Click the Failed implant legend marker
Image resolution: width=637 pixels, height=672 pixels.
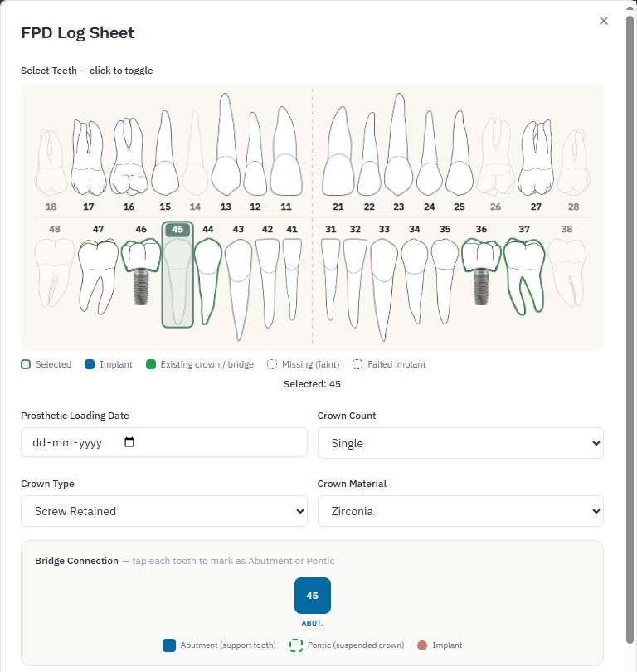click(357, 364)
